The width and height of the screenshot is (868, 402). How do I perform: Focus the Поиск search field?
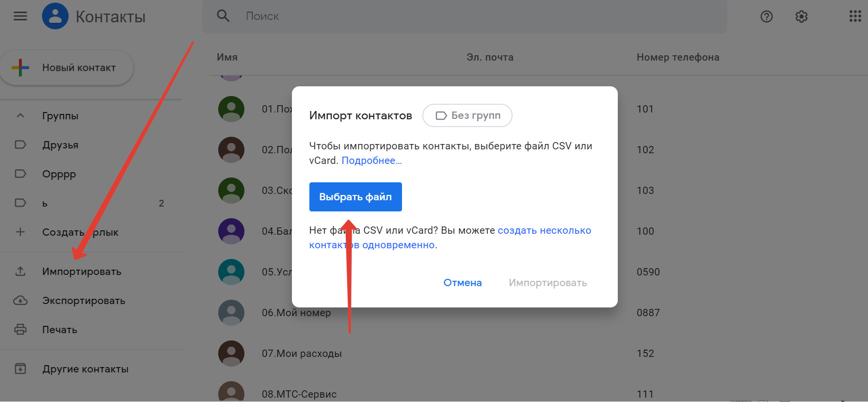465,16
